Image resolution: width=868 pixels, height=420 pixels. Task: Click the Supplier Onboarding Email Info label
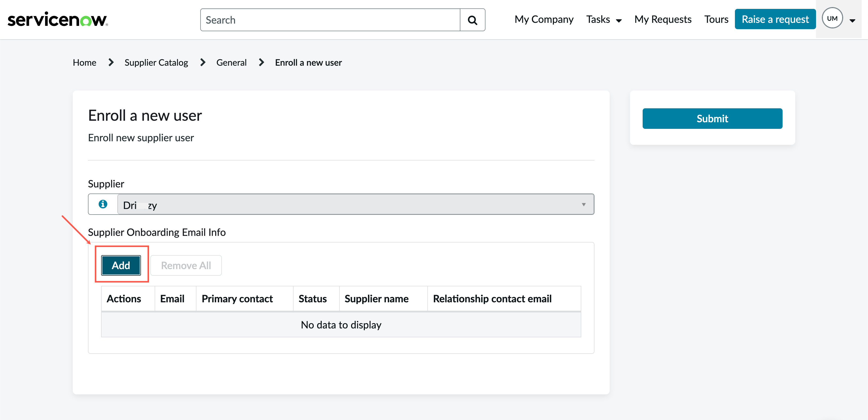coord(157,232)
